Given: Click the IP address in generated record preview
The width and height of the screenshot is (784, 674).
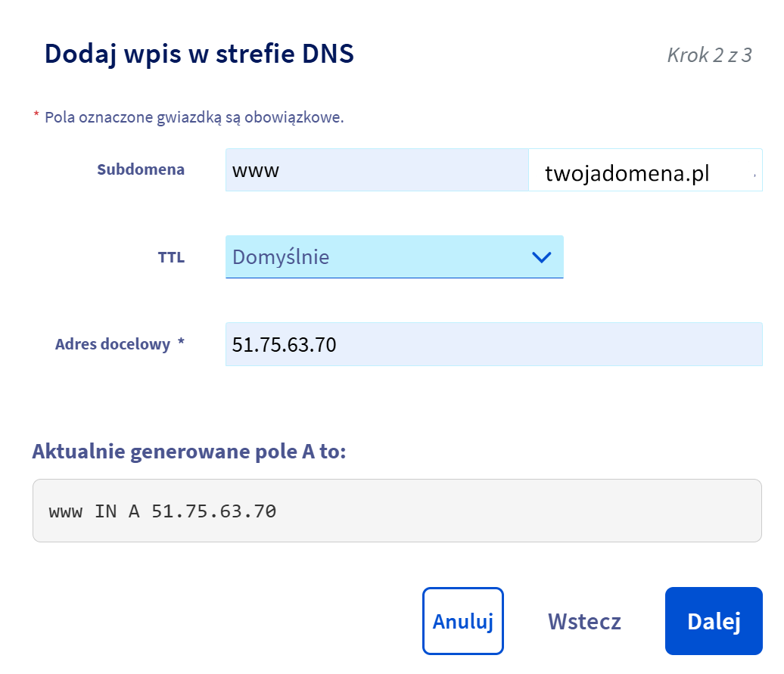Looking at the screenshot, I should point(214,511).
